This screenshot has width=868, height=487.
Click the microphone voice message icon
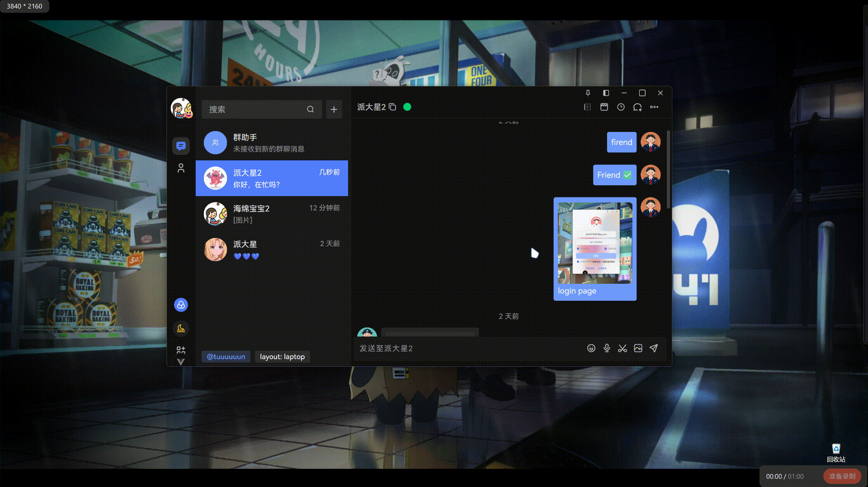click(x=607, y=348)
